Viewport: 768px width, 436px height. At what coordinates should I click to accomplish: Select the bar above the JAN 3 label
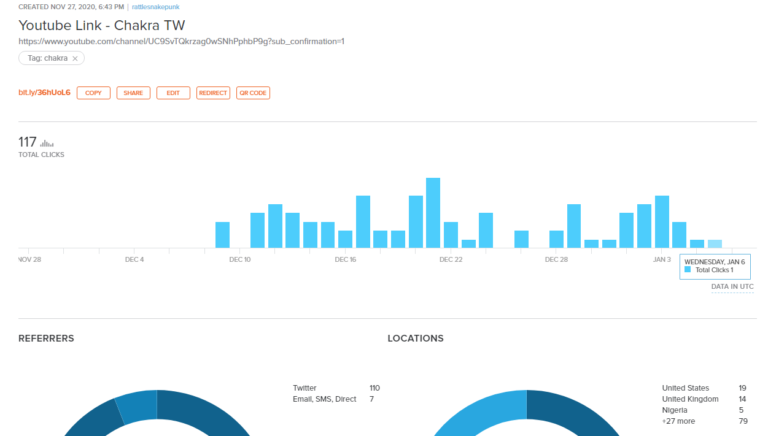click(x=662, y=221)
